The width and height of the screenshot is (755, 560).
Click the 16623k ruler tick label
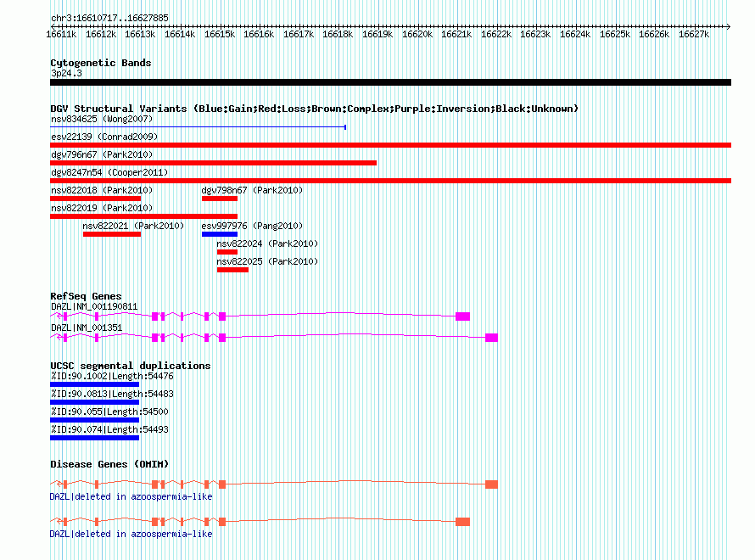[x=535, y=34]
